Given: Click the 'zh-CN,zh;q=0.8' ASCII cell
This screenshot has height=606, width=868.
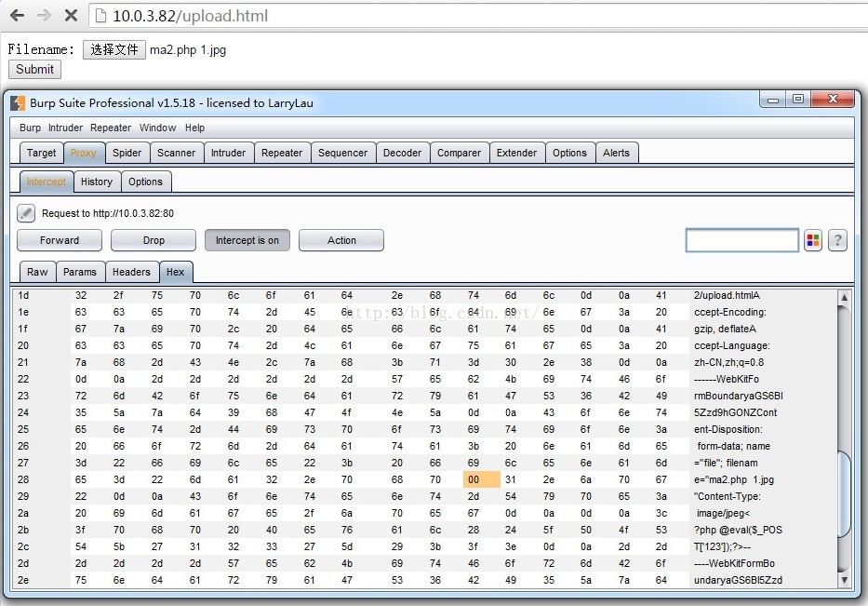Looking at the screenshot, I should [x=729, y=363].
